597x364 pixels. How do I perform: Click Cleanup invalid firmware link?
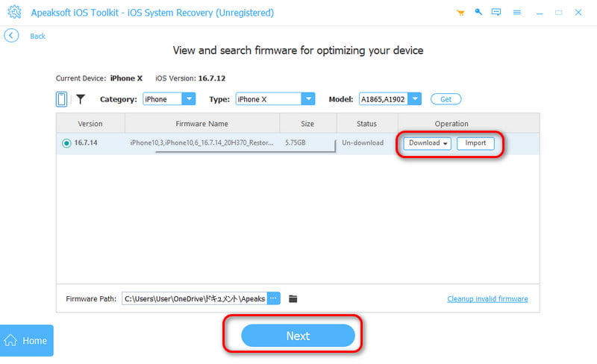[x=487, y=298]
